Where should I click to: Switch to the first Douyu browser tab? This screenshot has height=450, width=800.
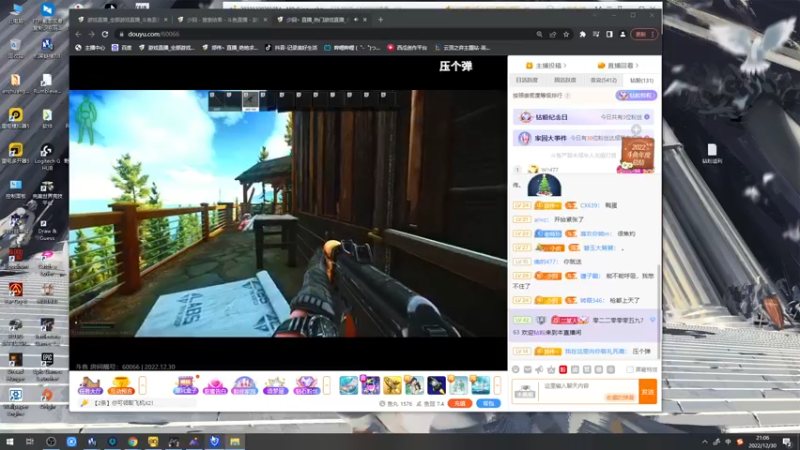122,20
